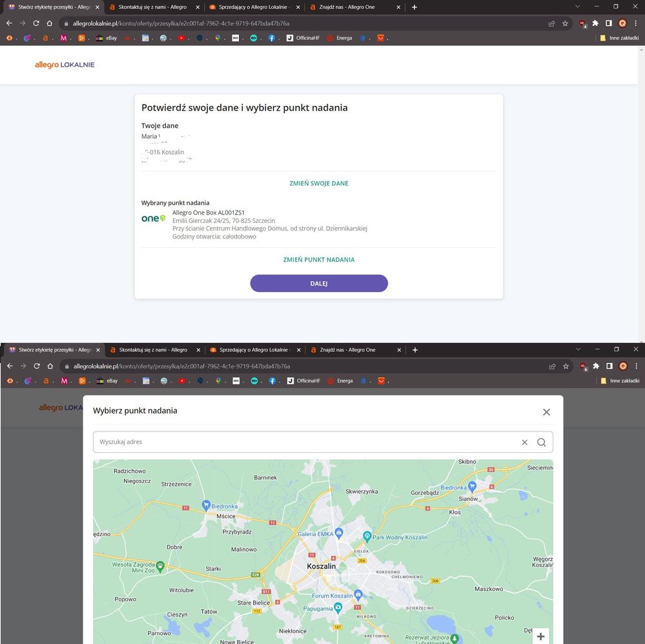Screen dimensions: 645x644
Task: Open the Inne zakładki folder, map-dialog window
Action: coord(620,380)
